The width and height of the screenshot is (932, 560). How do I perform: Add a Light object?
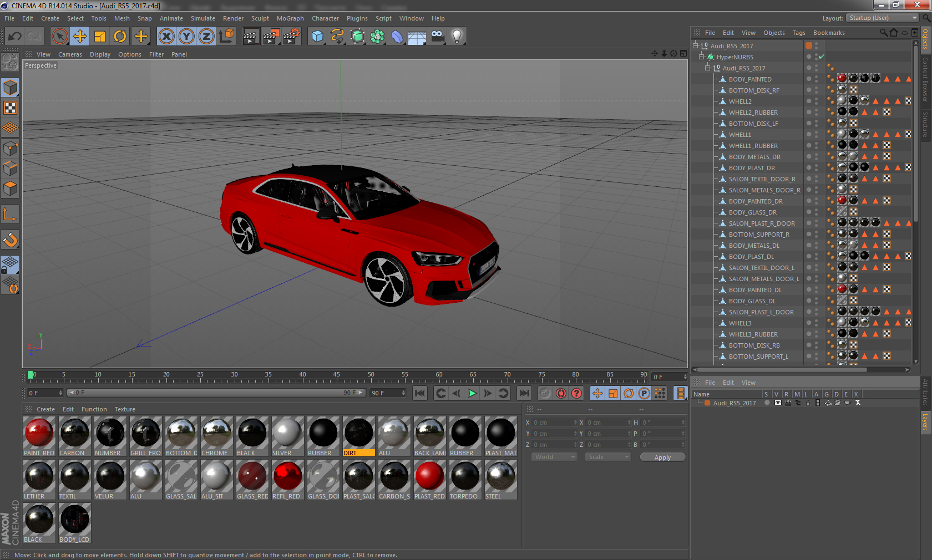[x=457, y=37]
